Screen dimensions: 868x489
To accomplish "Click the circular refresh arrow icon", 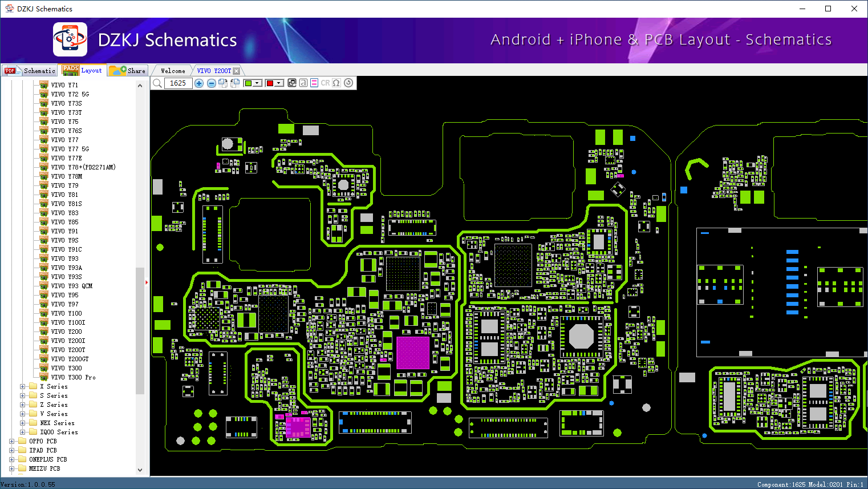I will 348,83.
